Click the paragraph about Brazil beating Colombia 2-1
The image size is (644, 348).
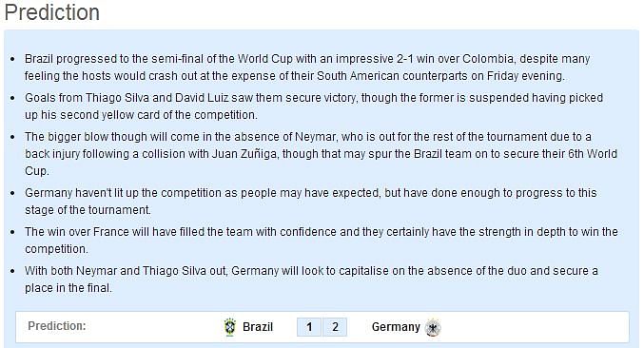307,68
